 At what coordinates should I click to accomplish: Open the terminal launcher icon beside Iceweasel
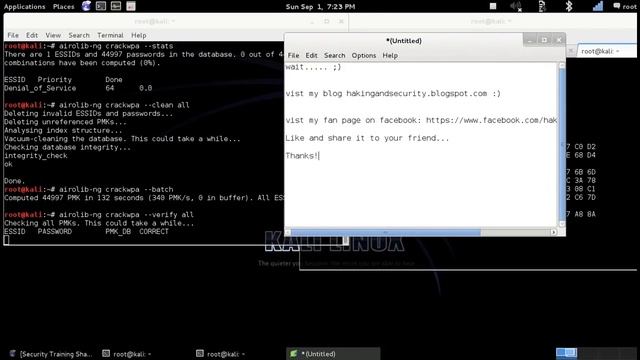(101, 6)
